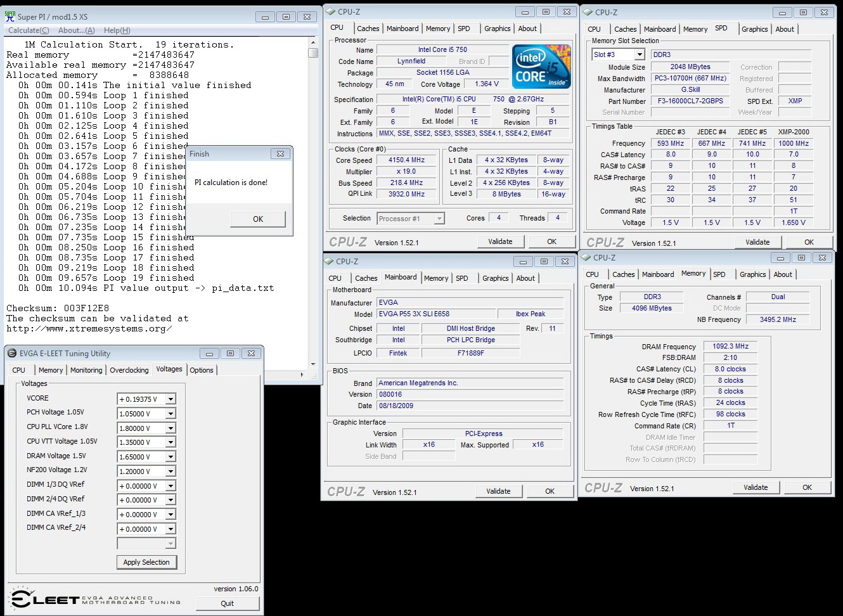Image resolution: width=843 pixels, height=616 pixels.
Task: Close the Finish dialog
Action: pyautogui.click(x=280, y=154)
